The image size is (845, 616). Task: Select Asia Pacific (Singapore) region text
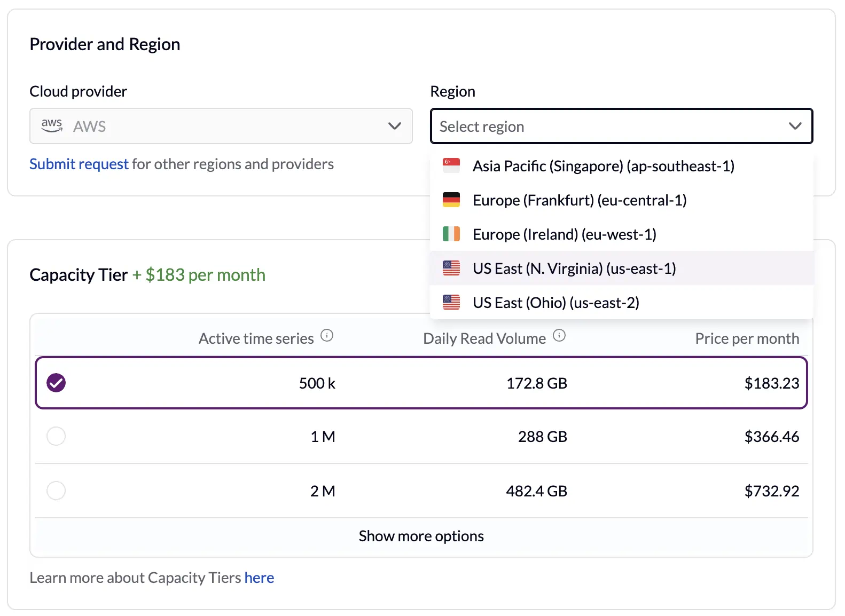tap(603, 166)
